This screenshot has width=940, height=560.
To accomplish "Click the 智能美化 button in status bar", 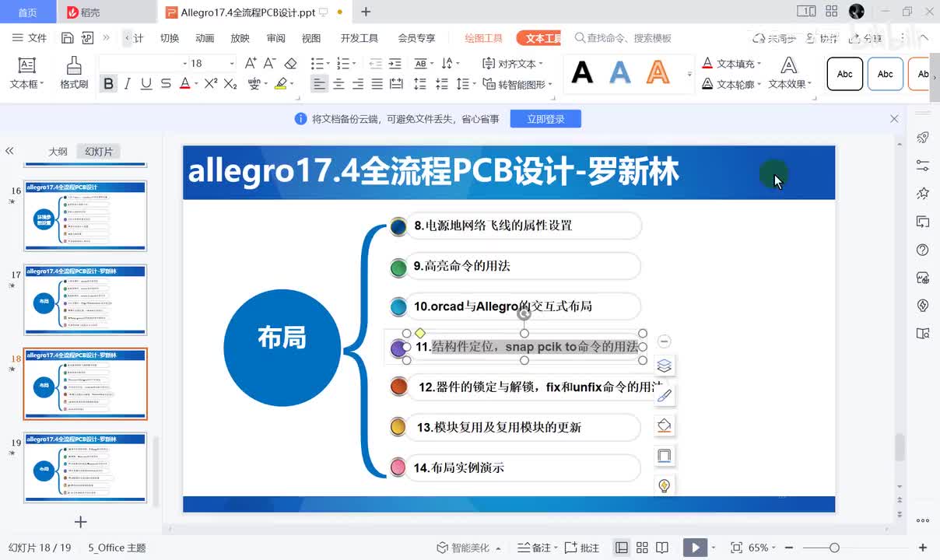I will pos(469,548).
